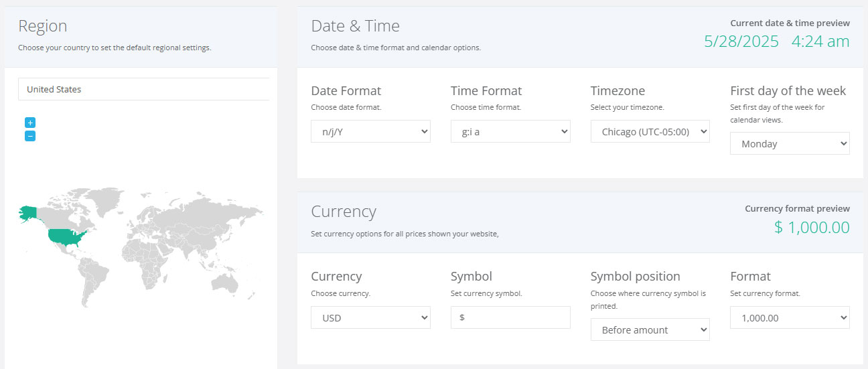Click the highlighted United States on map
The height and width of the screenshot is (369, 868).
[x=66, y=237]
